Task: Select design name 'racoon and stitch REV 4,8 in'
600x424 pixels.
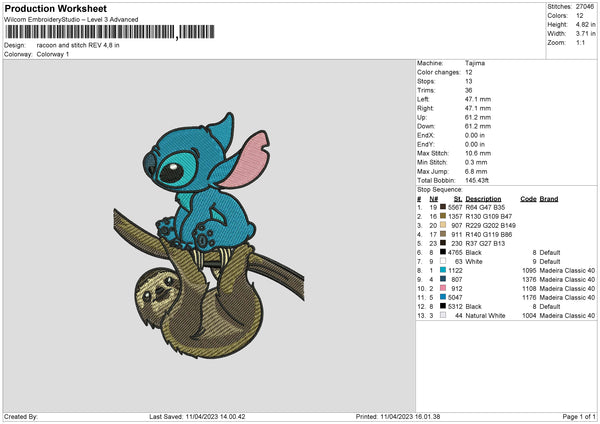Action: pyautogui.click(x=78, y=45)
